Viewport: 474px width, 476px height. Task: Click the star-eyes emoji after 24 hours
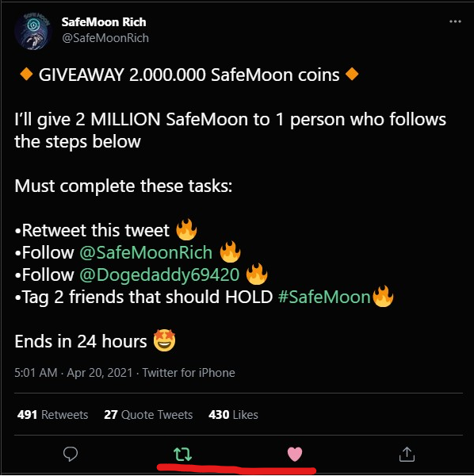(164, 340)
